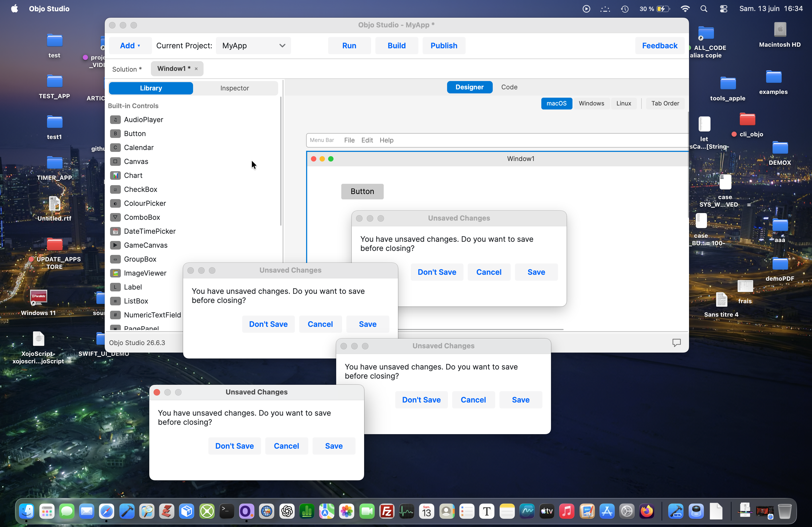Open Control Center in the menu bar
Image resolution: width=812 pixels, height=527 pixels.
[x=723, y=9]
